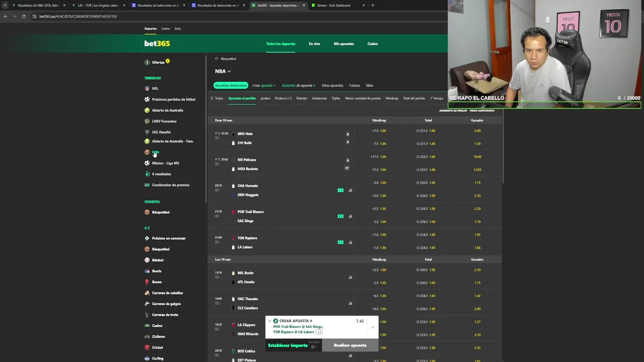Click the bet365 logo
644x362 pixels.
pos(157,44)
